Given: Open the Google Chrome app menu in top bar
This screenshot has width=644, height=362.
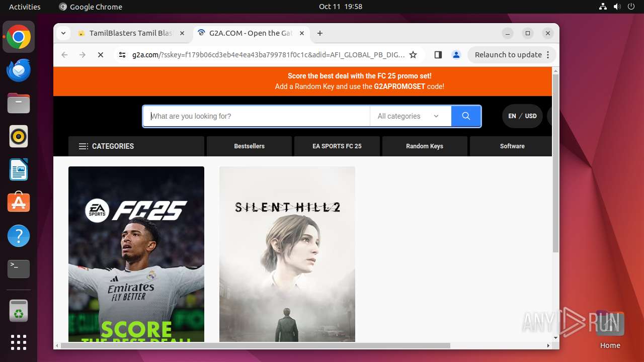Looking at the screenshot, I should pos(91,7).
